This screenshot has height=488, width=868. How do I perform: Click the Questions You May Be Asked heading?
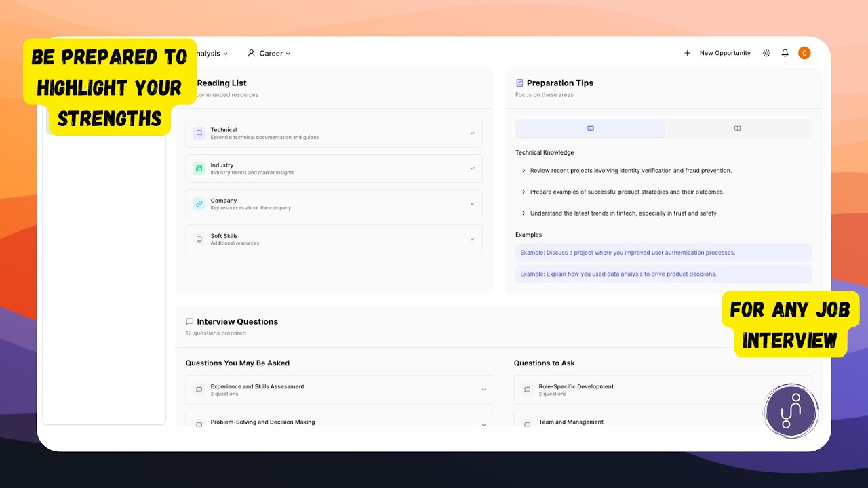[x=237, y=363]
